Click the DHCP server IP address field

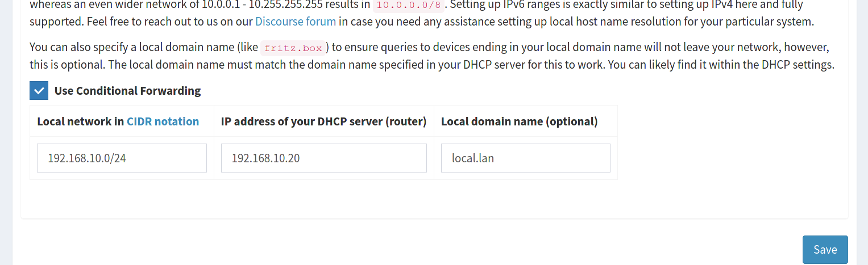pyautogui.click(x=323, y=158)
